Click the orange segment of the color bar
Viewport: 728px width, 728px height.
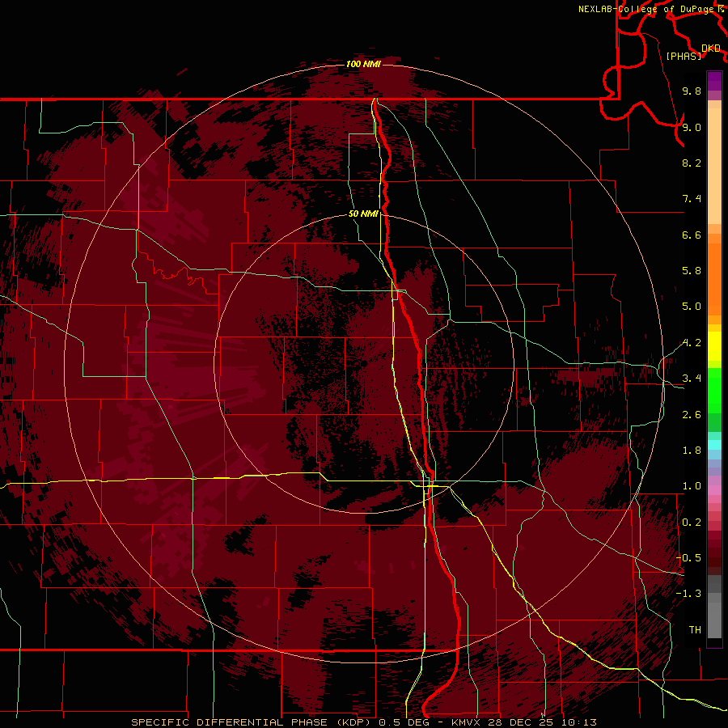tap(714, 278)
